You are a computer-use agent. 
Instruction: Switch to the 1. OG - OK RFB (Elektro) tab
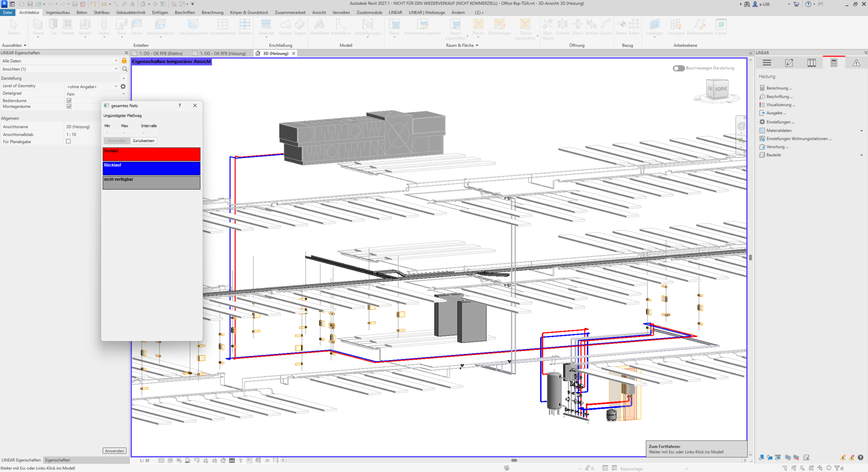pos(160,53)
